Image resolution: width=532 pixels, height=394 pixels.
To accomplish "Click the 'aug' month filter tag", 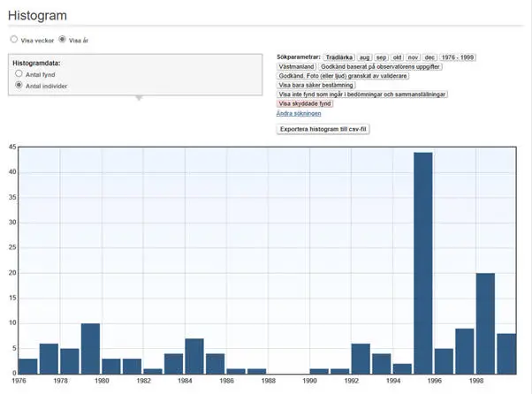I will (x=365, y=57).
